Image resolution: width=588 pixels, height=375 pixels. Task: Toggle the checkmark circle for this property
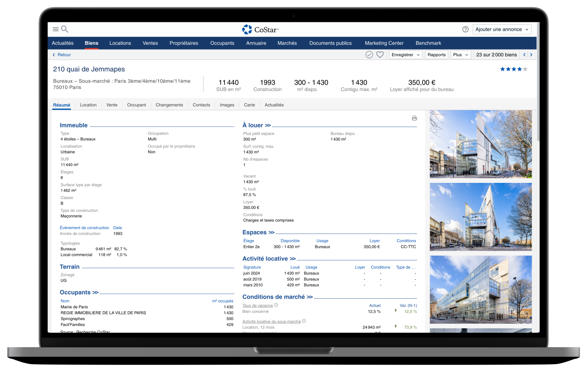369,55
